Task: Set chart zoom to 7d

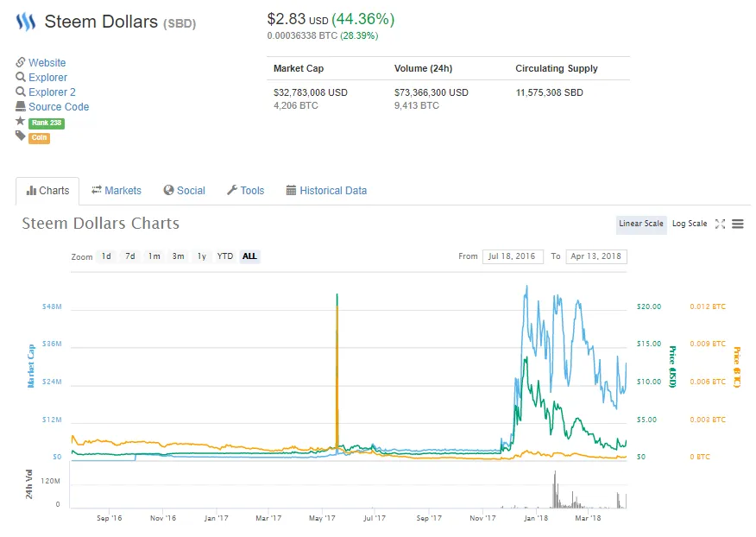Action: pyautogui.click(x=130, y=256)
